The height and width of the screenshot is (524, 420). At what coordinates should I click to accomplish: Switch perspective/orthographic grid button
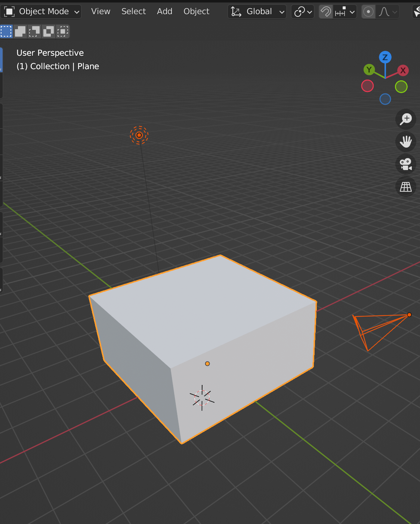point(406,187)
